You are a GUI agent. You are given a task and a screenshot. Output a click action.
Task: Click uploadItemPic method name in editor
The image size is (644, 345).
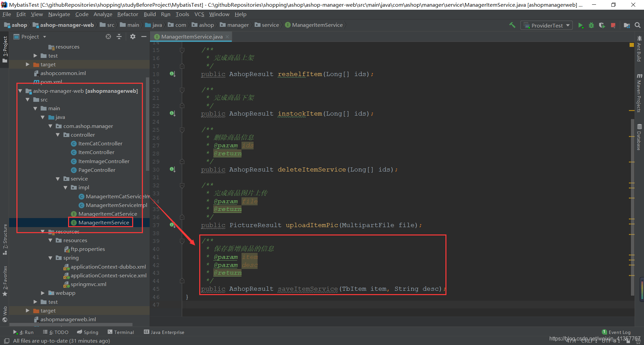pyautogui.click(x=312, y=225)
